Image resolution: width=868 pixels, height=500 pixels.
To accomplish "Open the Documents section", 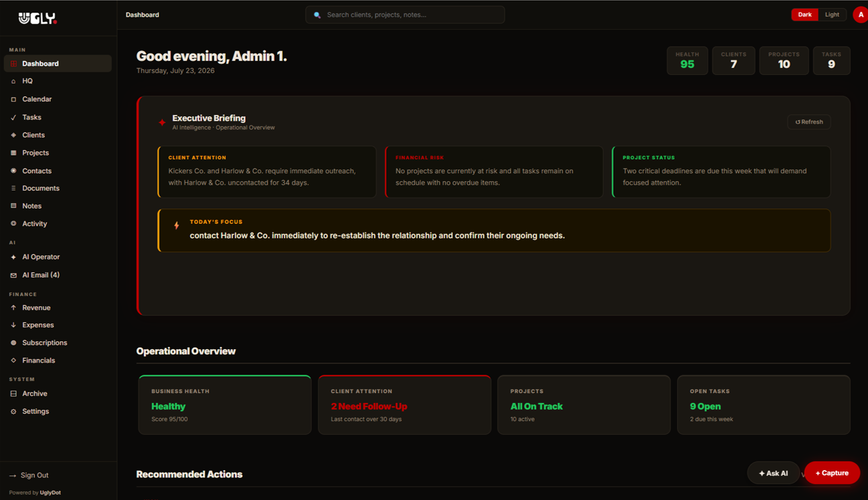I will click(x=58, y=189).
